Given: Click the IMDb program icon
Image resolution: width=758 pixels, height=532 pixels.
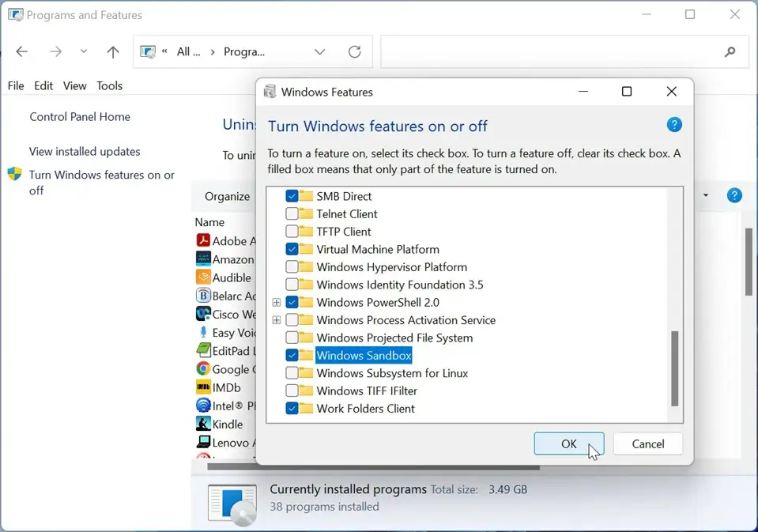Looking at the screenshot, I should click(203, 387).
